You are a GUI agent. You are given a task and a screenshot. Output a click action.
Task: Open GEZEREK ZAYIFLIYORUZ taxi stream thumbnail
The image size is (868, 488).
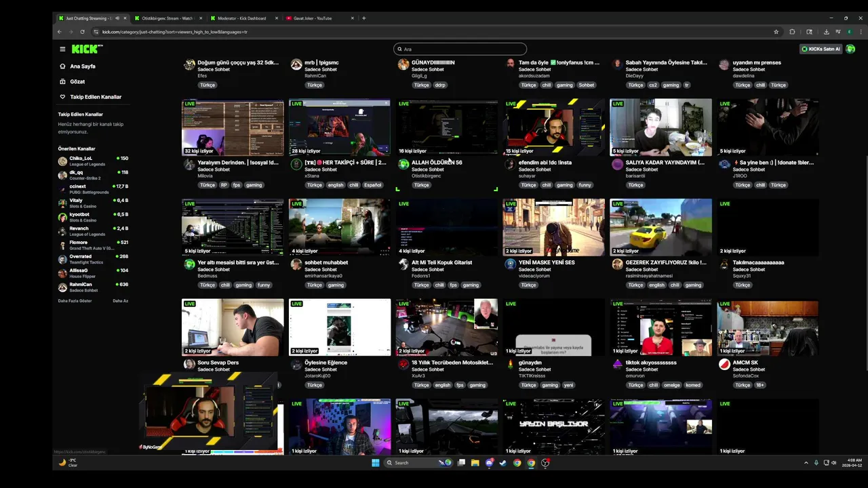[x=661, y=227]
